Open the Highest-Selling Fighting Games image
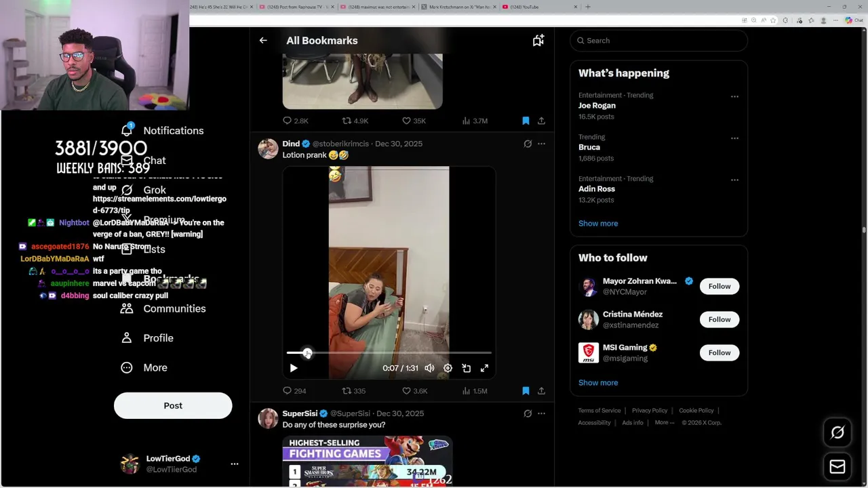868x488 pixels. point(367,462)
